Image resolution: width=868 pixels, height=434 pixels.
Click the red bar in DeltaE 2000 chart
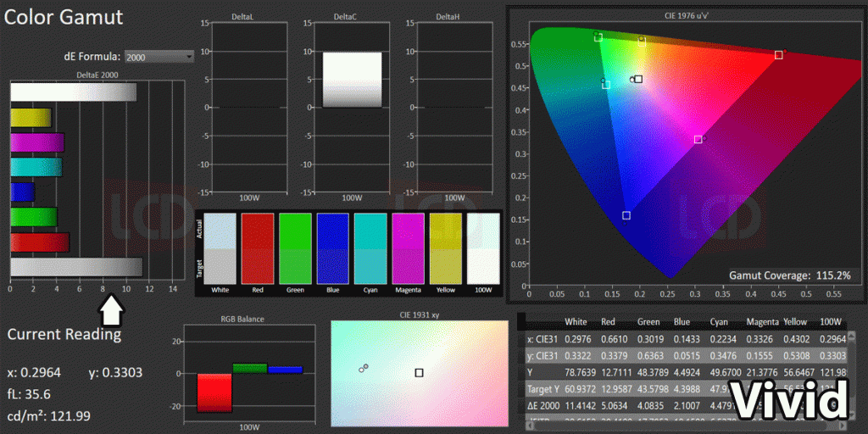[x=40, y=242]
